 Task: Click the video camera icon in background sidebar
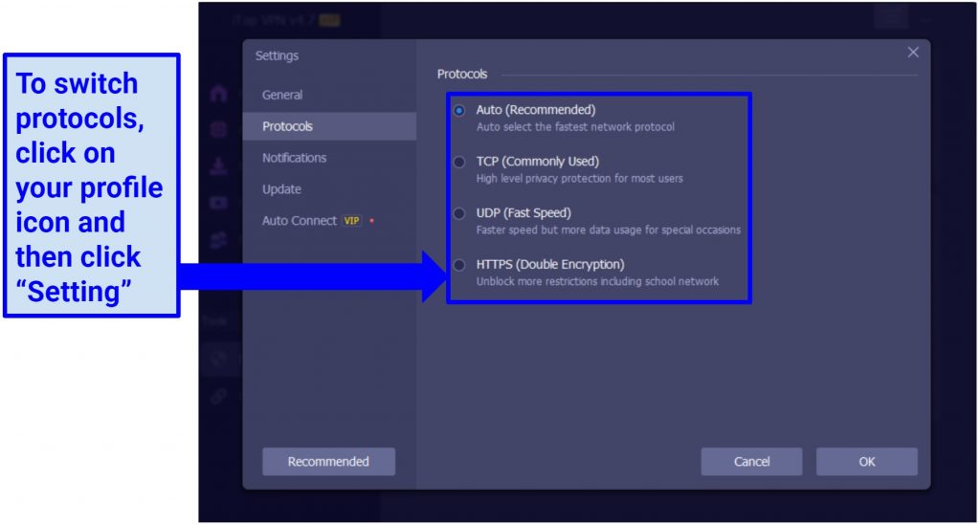(218, 203)
